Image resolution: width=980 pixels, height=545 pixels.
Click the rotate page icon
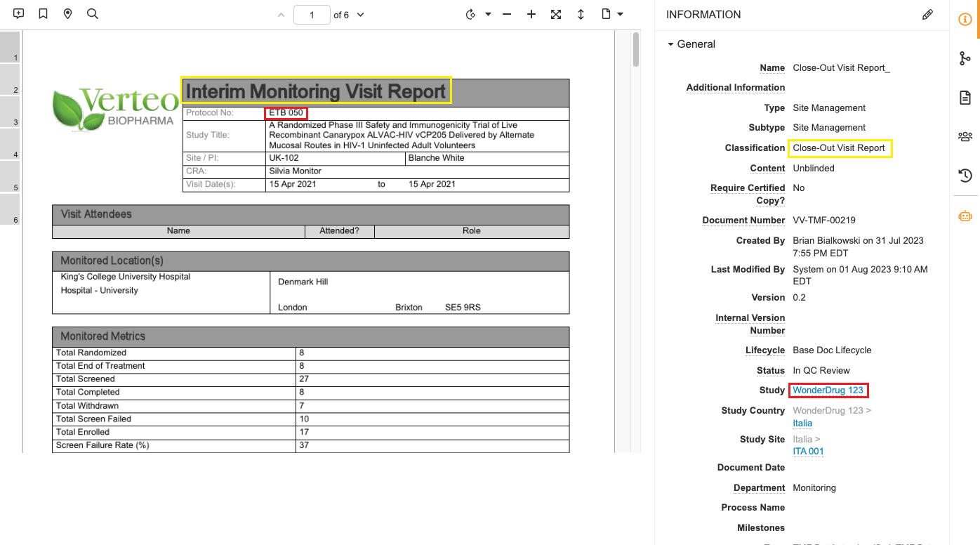(x=471, y=15)
